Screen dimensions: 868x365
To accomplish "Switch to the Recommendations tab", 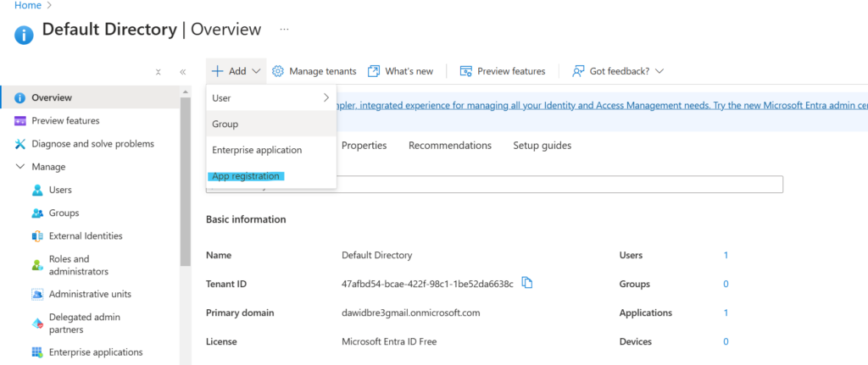I will pos(449,146).
